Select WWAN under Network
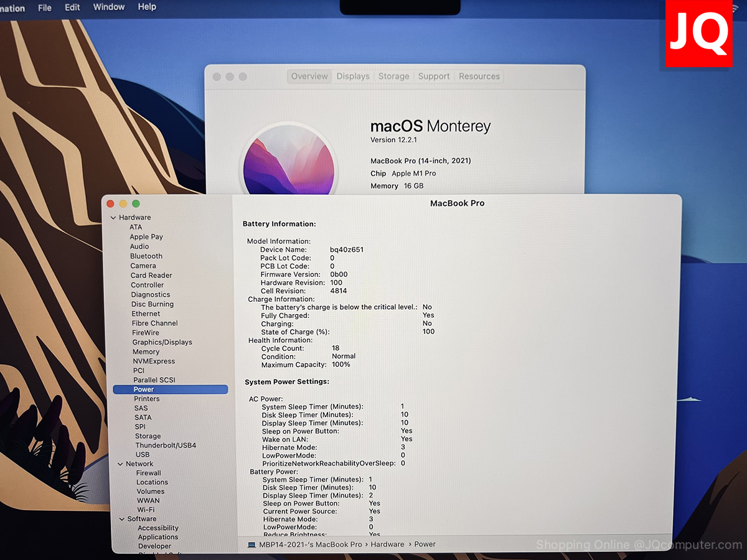 (x=148, y=500)
